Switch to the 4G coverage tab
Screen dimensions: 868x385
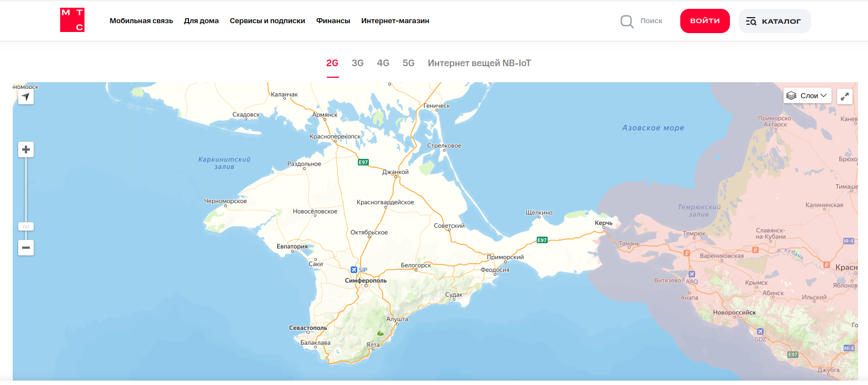[383, 63]
